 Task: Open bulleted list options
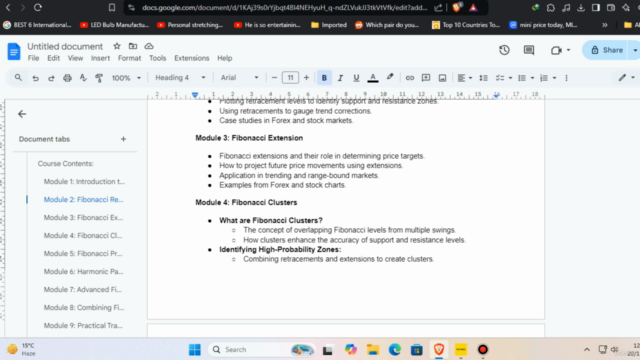[526, 78]
